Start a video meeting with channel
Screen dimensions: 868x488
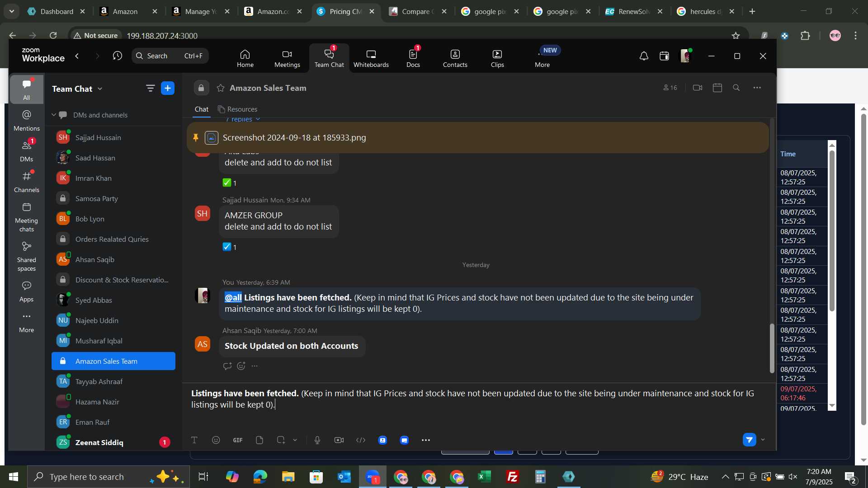[x=698, y=88]
